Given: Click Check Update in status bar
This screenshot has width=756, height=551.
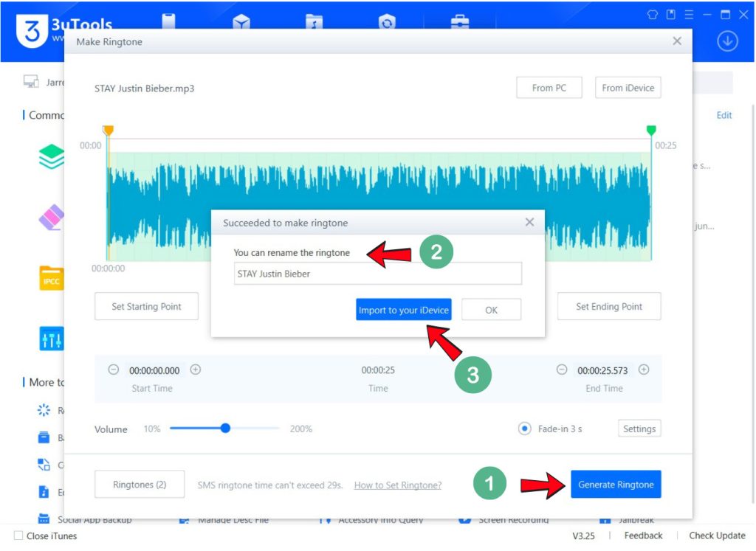Looking at the screenshot, I should tap(717, 536).
